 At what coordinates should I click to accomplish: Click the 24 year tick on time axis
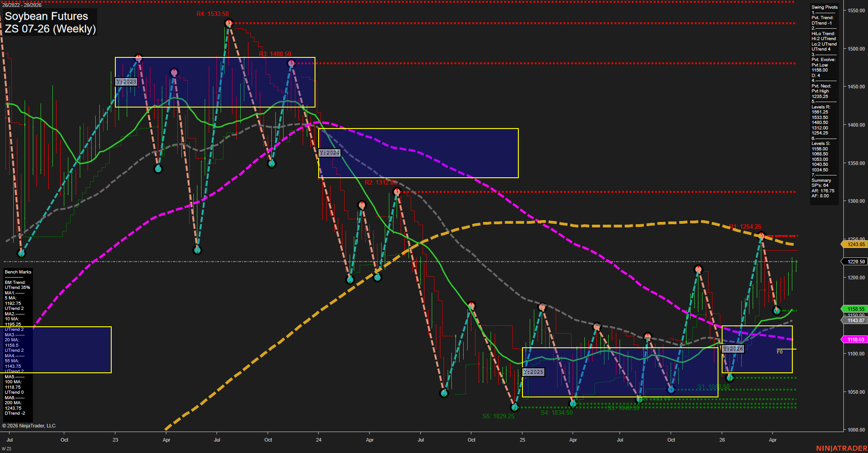click(x=319, y=440)
